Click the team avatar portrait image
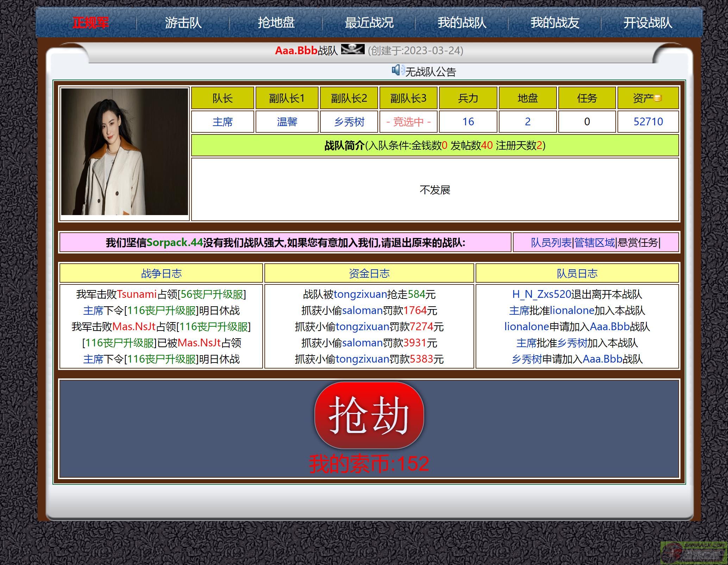This screenshot has width=728, height=565. pyautogui.click(x=125, y=152)
